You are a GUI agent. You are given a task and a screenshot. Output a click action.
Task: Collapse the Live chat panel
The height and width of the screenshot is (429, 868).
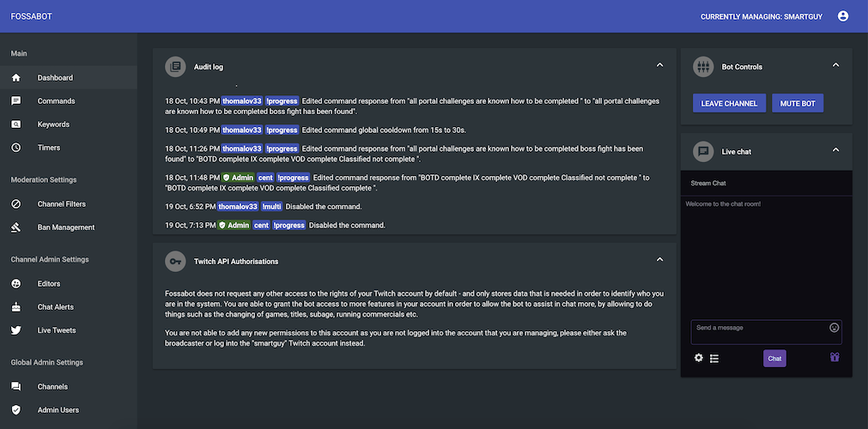coord(835,150)
